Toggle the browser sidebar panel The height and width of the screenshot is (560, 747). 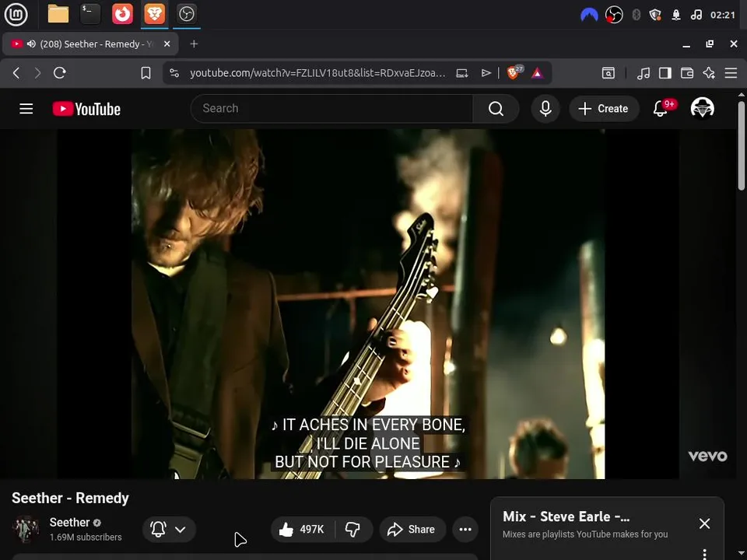(x=665, y=73)
